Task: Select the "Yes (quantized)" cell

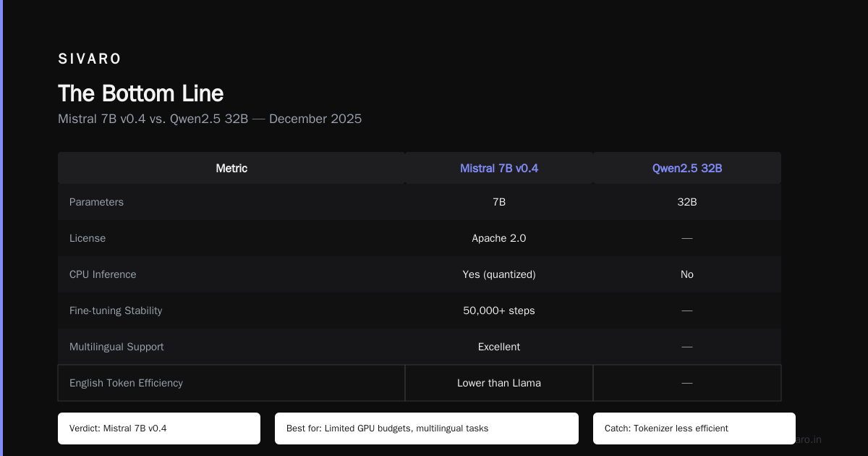Action: [499, 274]
